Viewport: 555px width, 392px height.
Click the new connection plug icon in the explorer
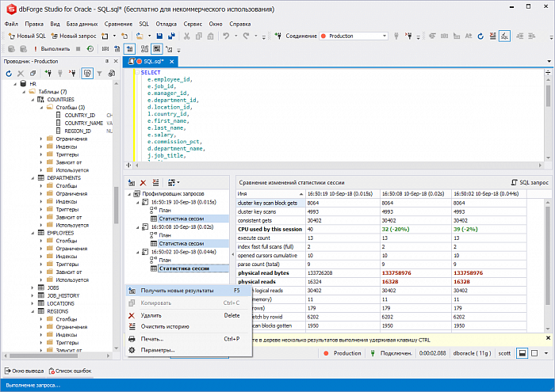click(48, 74)
